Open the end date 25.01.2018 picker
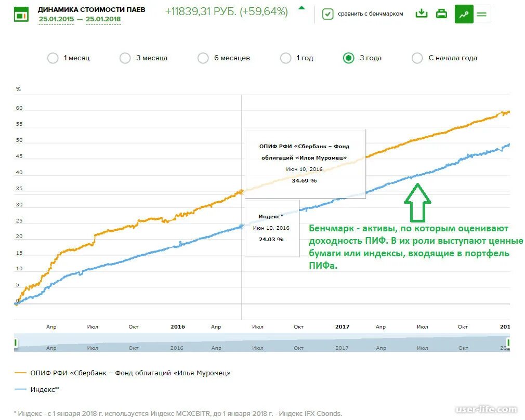The width and height of the screenshot is (525, 420). tap(103, 19)
